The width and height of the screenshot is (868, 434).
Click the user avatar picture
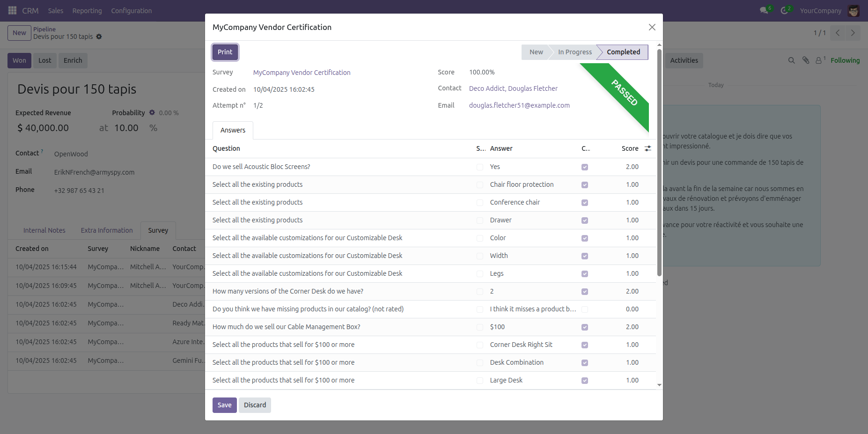(853, 10)
